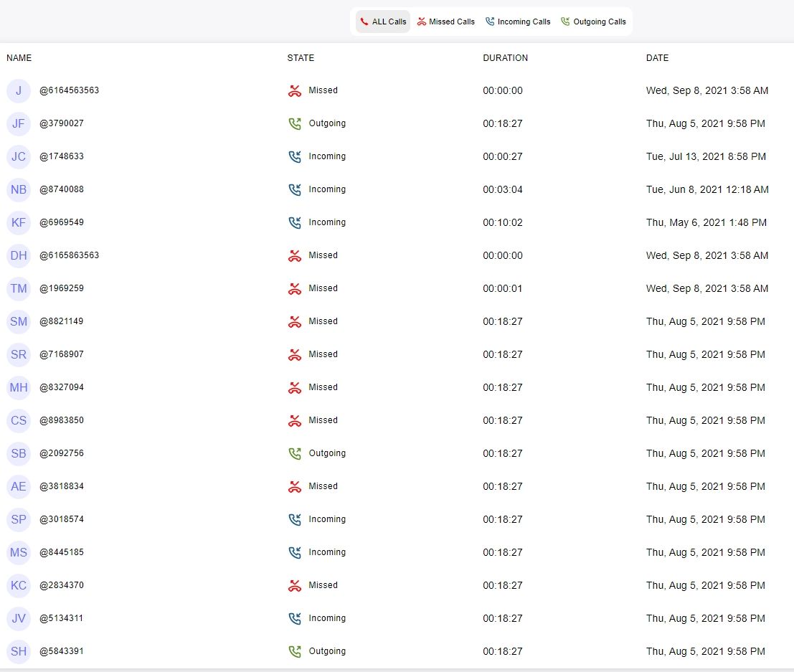This screenshot has width=794, height=672.
Task: Click the DURATION column header
Action: coord(506,57)
